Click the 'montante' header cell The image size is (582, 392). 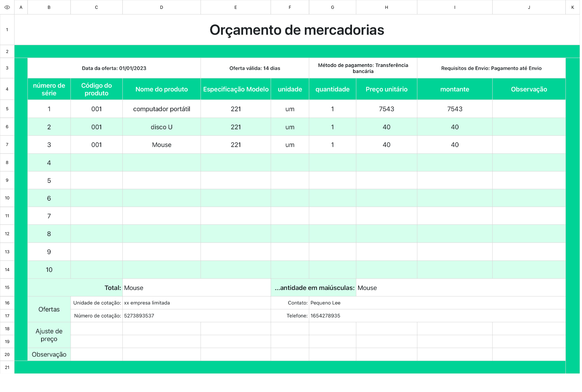point(455,89)
